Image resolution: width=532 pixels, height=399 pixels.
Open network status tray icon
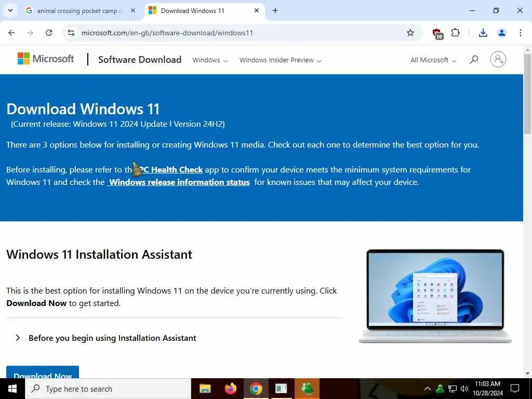[x=453, y=389]
